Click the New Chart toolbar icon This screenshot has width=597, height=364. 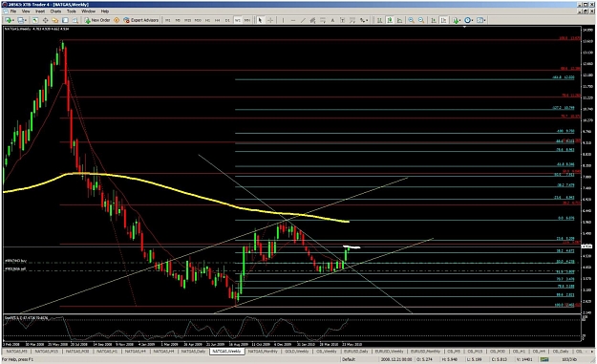coord(8,20)
